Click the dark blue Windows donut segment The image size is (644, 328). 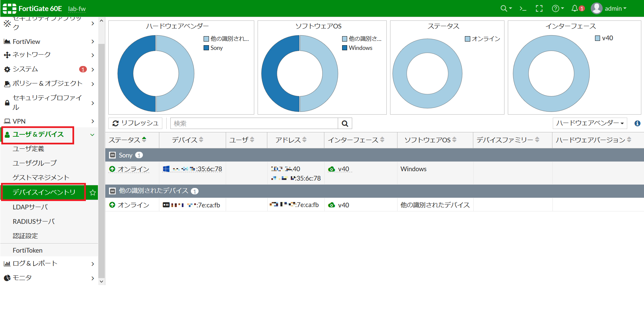(x=269, y=74)
